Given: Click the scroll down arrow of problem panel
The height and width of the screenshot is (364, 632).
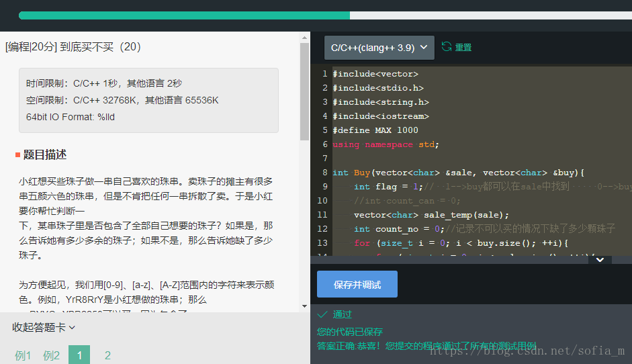Looking at the screenshot, I should [305, 306].
